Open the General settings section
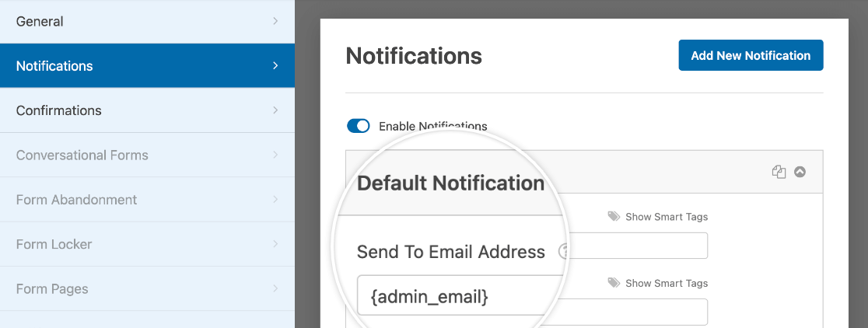Image resolution: width=868 pixels, height=328 pixels. click(147, 22)
